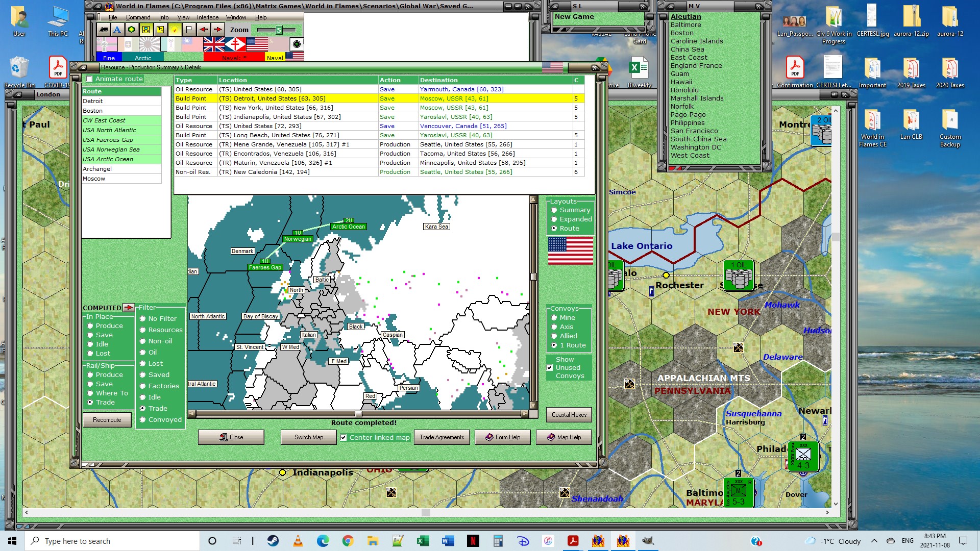
Task: Click the blue letter A toolbar icon
Action: coord(117,30)
